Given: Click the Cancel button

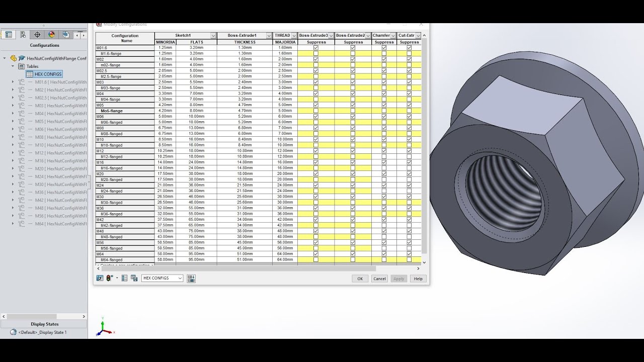Looking at the screenshot, I should tap(379, 279).
